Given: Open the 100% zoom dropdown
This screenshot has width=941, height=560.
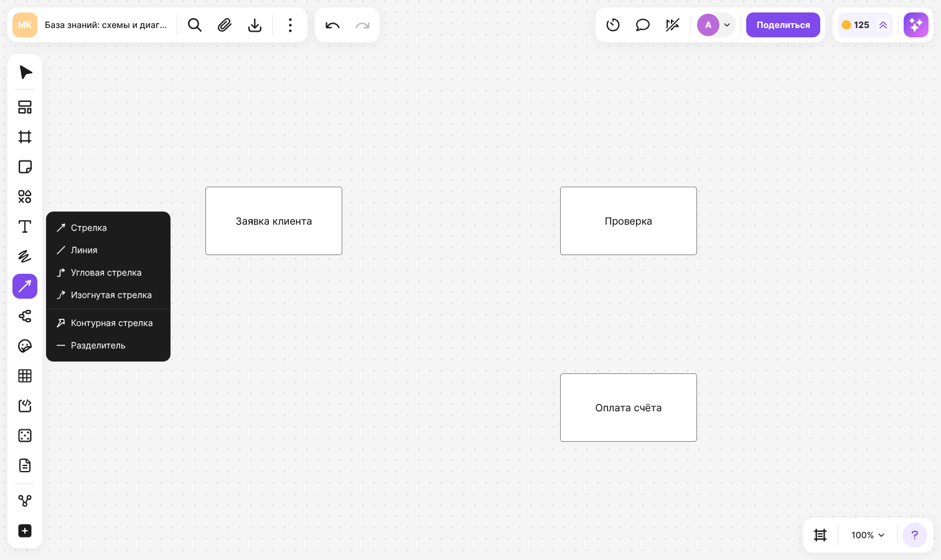Looking at the screenshot, I should tap(868, 535).
